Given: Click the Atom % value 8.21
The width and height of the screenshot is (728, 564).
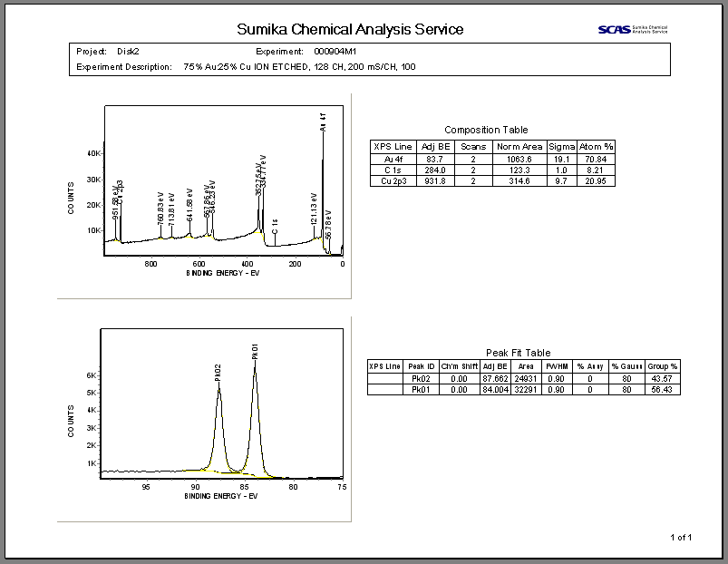Looking at the screenshot, I should click(x=595, y=170).
